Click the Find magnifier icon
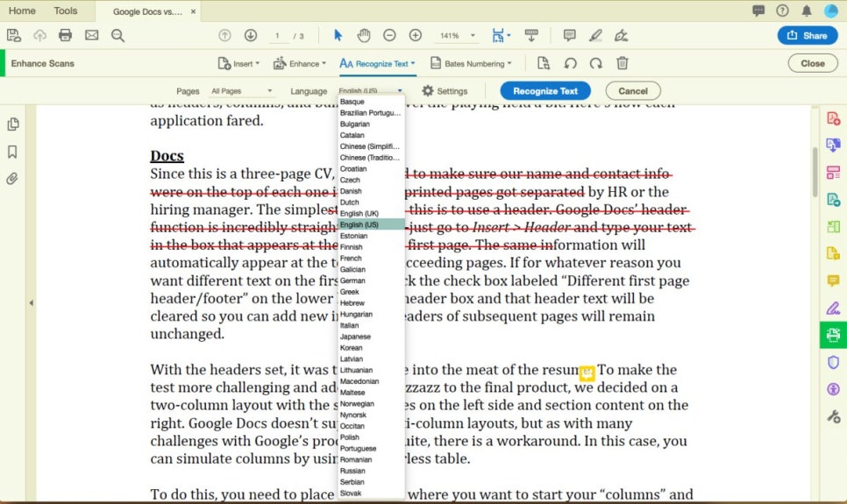This screenshot has width=847, height=504. pos(117,36)
